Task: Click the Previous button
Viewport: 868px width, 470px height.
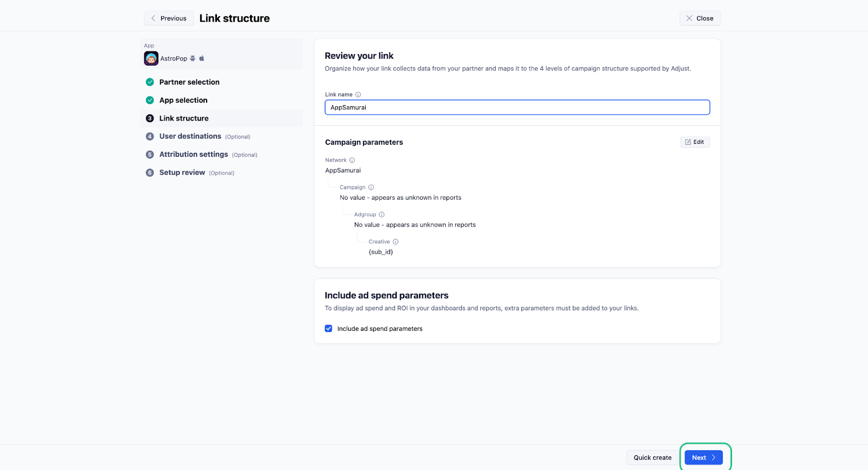Action: click(169, 18)
